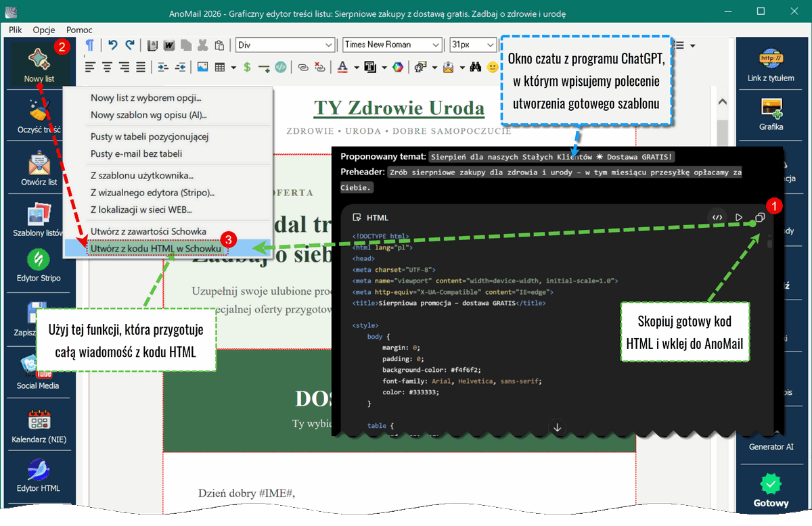Image resolution: width=812 pixels, height=526 pixels.
Task: Expand the font color dropdown arrow
Action: click(357, 67)
